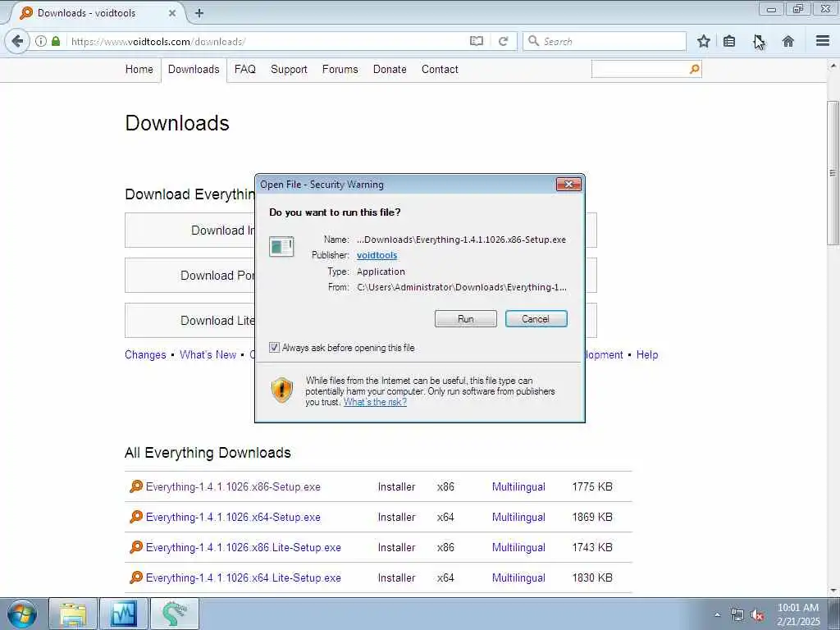Click the Download Installer button
840x630 pixels.
pyautogui.click(x=190, y=231)
